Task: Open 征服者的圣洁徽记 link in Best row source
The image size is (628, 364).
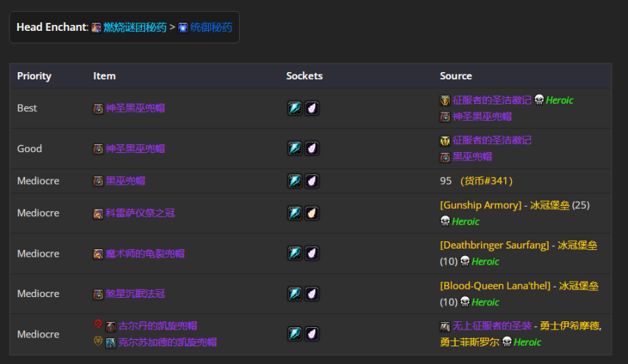Action: [492, 100]
